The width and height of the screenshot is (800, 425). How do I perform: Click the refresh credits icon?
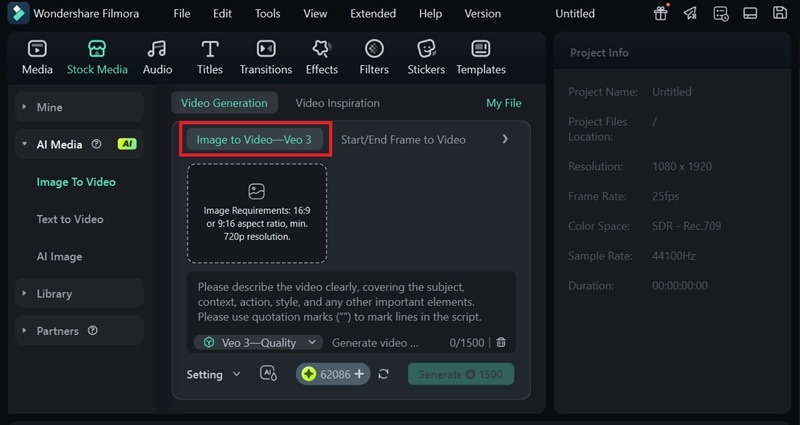[x=384, y=374]
